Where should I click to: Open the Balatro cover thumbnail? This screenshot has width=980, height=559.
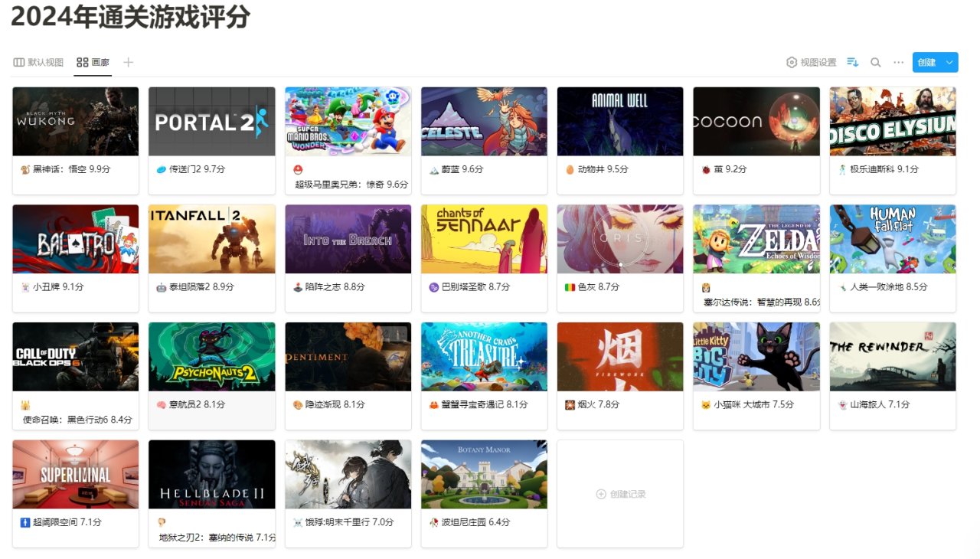[76, 239]
